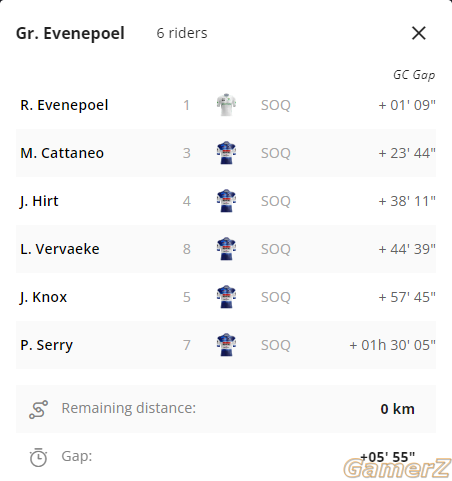Click the gap stopwatch icon
452x481 pixels.
click(38, 457)
